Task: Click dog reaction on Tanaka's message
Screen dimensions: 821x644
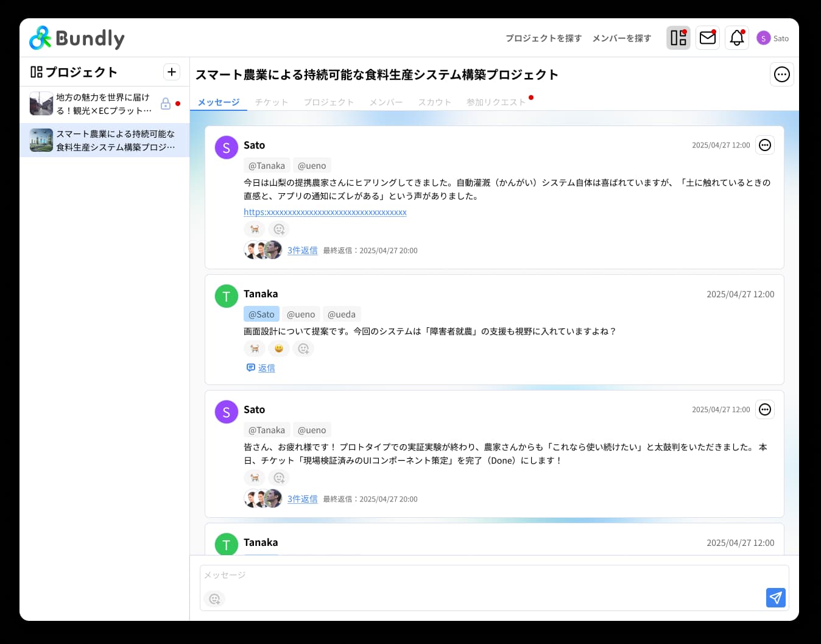Action: [x=255, y=349]
